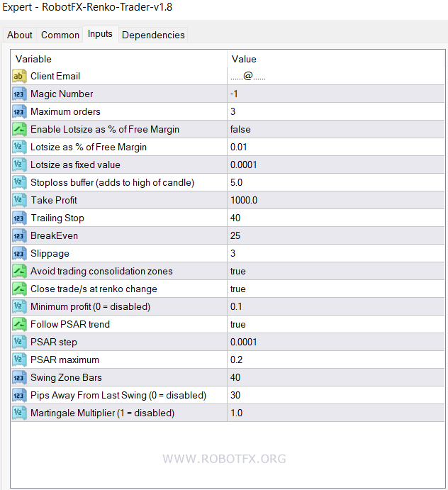Open the About tab
Image resolution: width=448 pixels, height=490 pixels.
point(20,35)
